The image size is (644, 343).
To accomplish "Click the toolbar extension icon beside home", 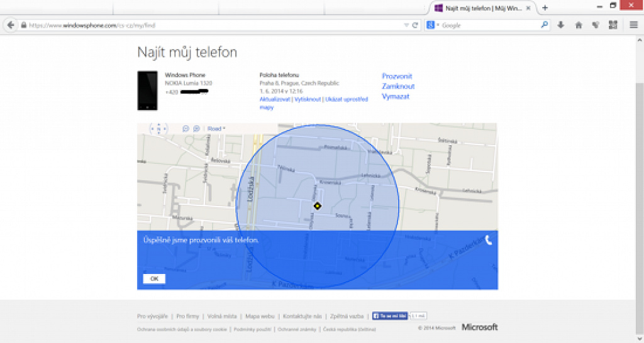I will [x=596, y=25].
